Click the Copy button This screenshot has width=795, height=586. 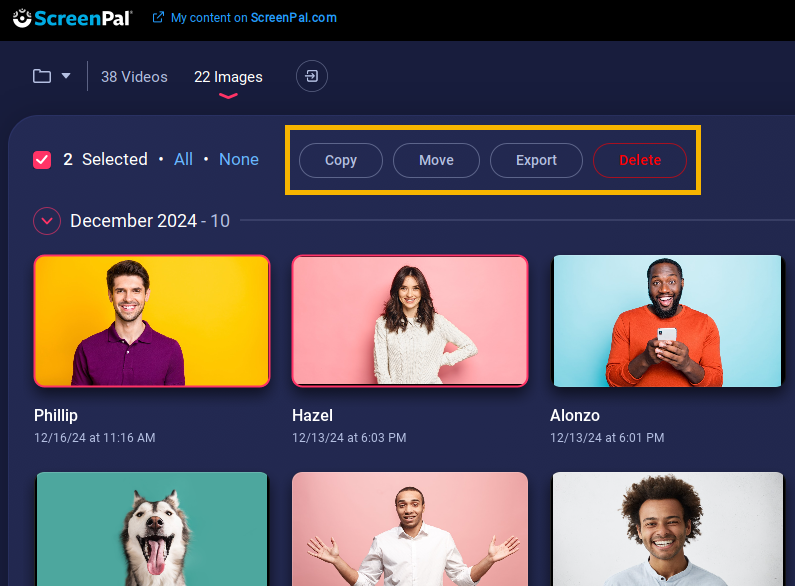[341, 160]
